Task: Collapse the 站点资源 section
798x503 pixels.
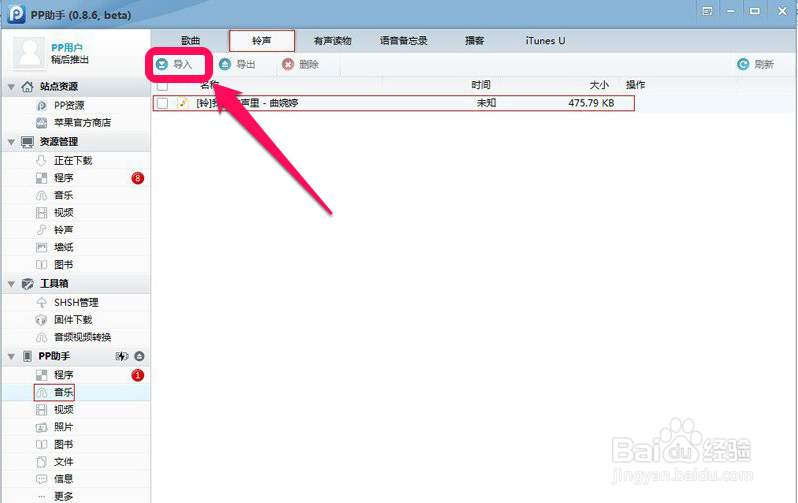Action: click(x=11, y=87)
